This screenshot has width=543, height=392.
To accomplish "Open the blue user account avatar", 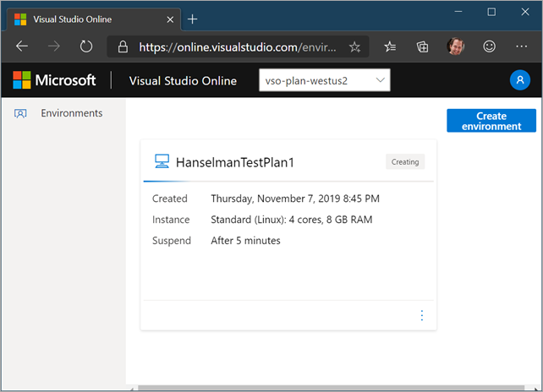I will coord(520,80).
